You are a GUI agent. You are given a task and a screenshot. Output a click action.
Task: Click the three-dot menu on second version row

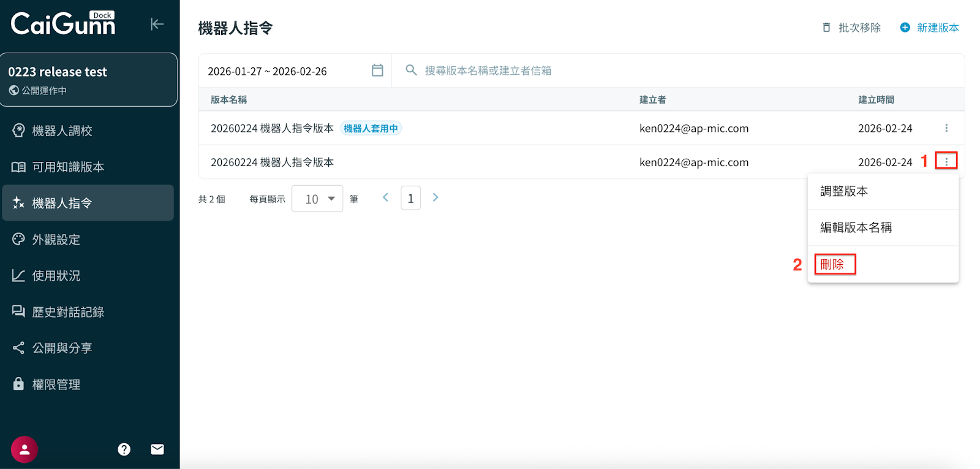946,162
